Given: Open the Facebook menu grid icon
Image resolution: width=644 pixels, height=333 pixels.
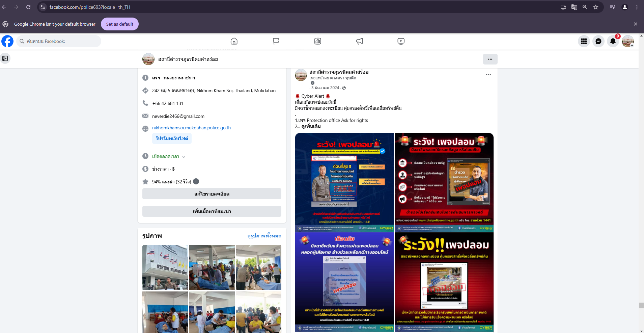Looking at the screenshot, I should pyautogui.click(x=584, y=41).
